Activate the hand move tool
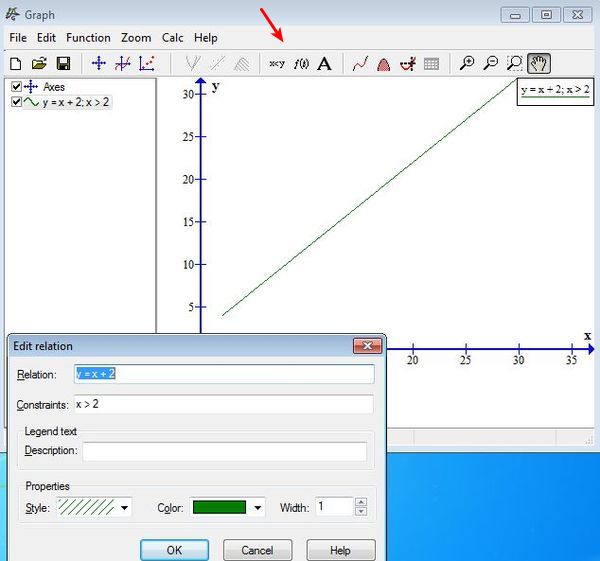The width and height of the screenshot is (600, 561). 539,64
